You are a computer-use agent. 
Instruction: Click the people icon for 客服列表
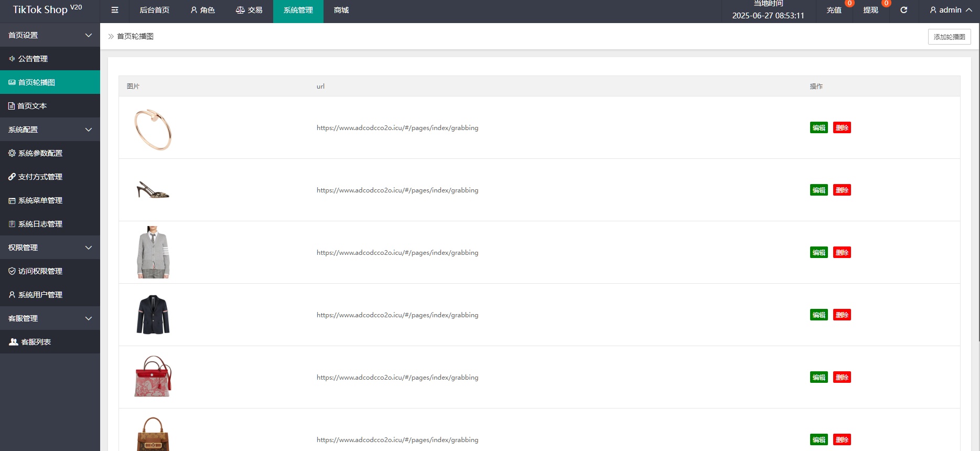pyautogui.click(x=14, y=342)
